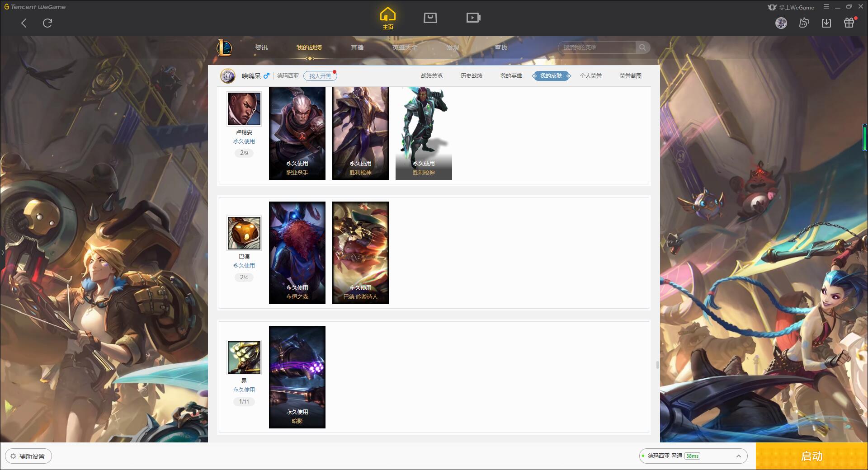
Task: Switch to 荣誉截图 section
Action: [x=631, y=76]
